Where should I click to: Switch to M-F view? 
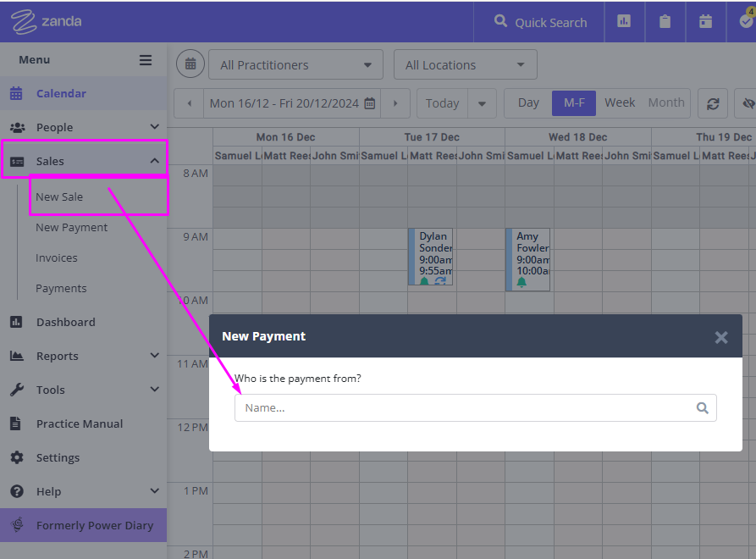(x=574, y=102)
